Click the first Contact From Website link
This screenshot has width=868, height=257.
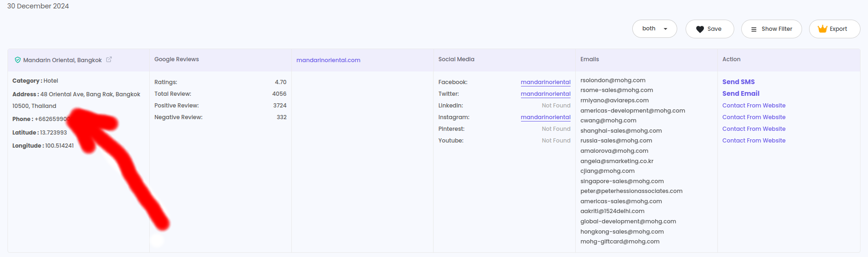tap(753, 106)
